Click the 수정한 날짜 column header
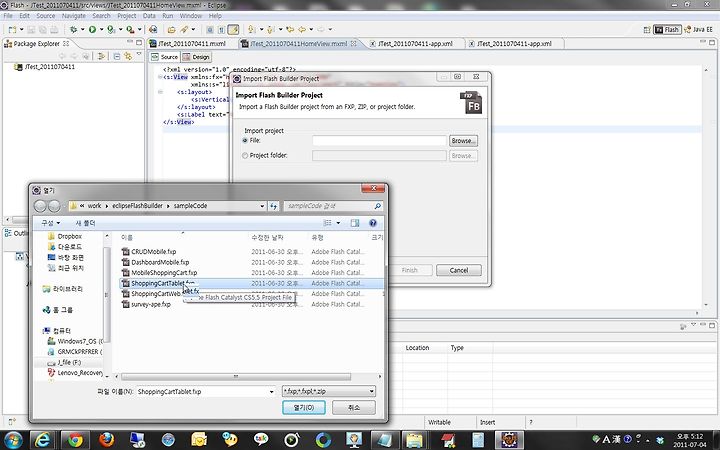This screenshot has height=450, width=720. click(267, 237)
